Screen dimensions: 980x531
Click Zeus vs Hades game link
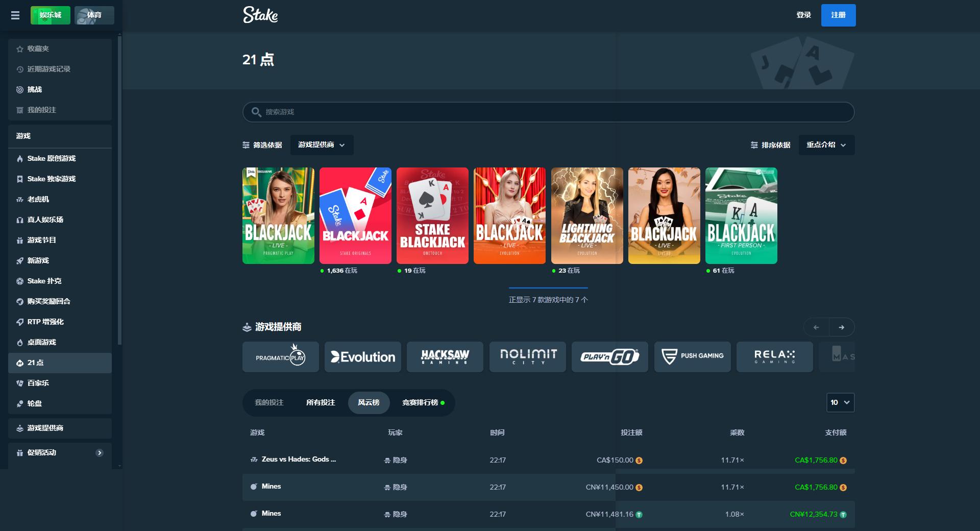point(299,460)
